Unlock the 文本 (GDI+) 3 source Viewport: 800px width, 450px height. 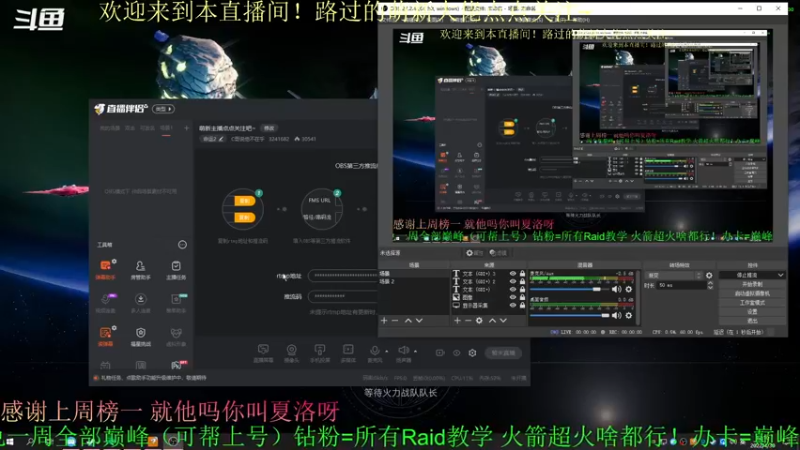[522, 274]
